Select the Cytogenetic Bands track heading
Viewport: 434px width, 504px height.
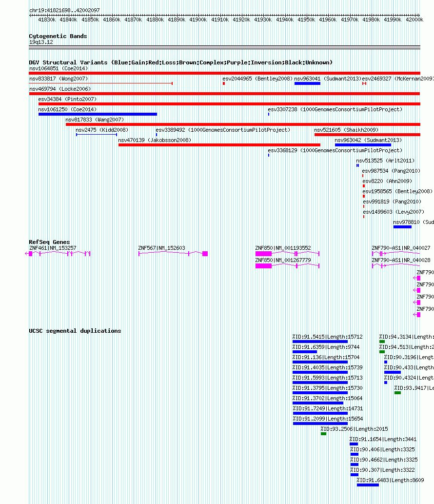[58, 36]
